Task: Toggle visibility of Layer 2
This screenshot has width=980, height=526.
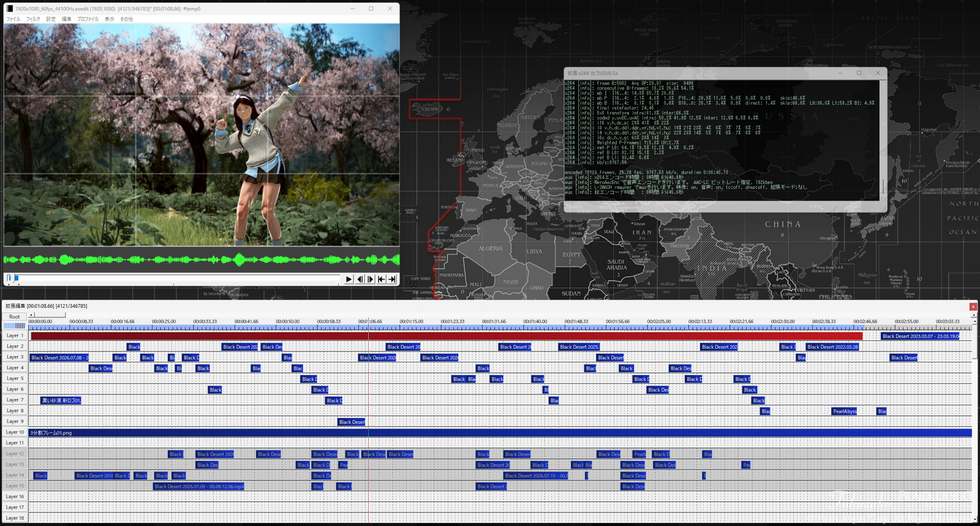Action: pyautogui.click(x=15, y=346)
